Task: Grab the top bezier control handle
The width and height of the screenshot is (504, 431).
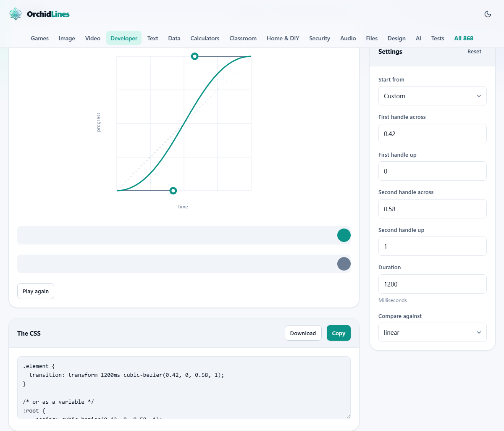Action: 194,56
